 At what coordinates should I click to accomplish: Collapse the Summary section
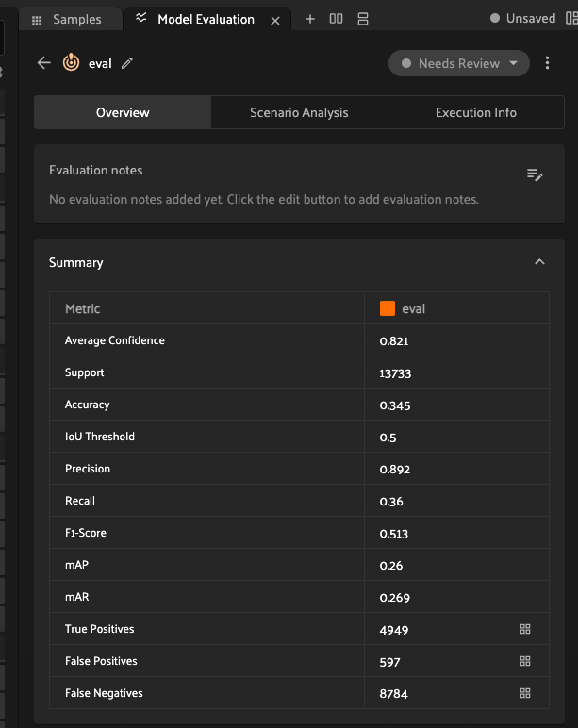[539, 262]
